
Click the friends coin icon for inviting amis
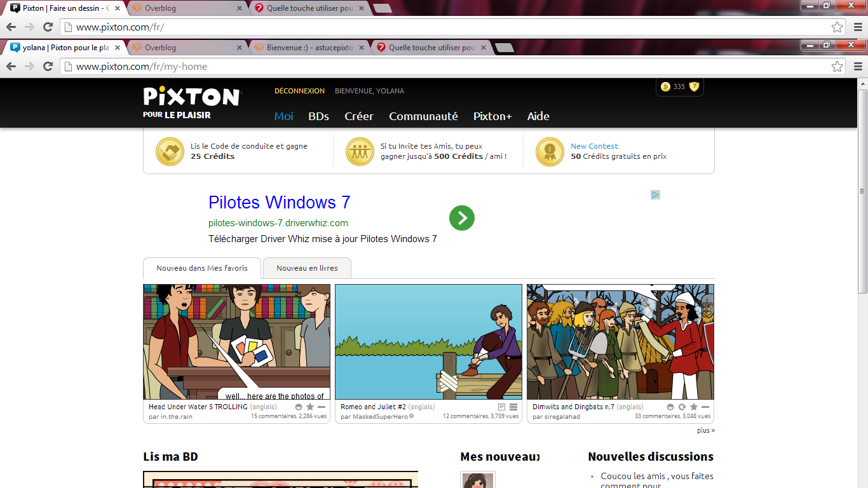pyautogui.click(x=360, y=152)
